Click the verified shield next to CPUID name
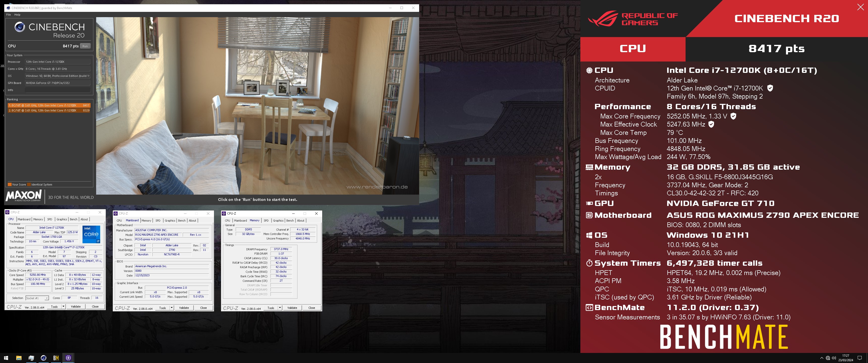 point(770,88)
